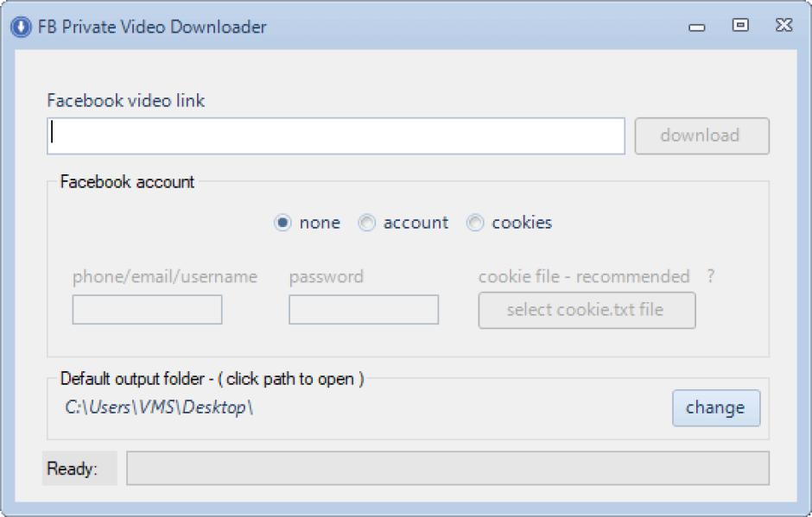
Task: Maximize the downloader window
Action: pos(740,25)
